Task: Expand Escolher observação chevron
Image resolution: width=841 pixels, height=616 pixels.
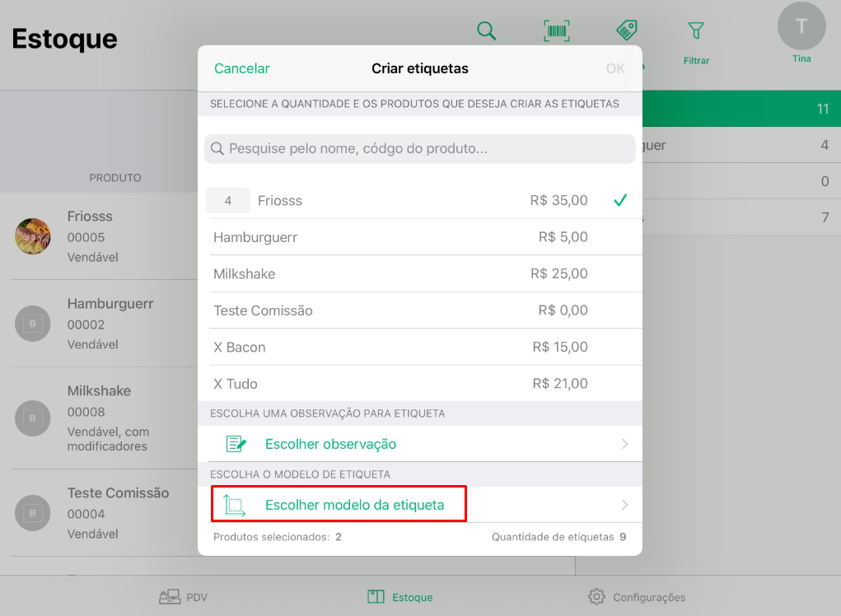Action: (625, 444)
